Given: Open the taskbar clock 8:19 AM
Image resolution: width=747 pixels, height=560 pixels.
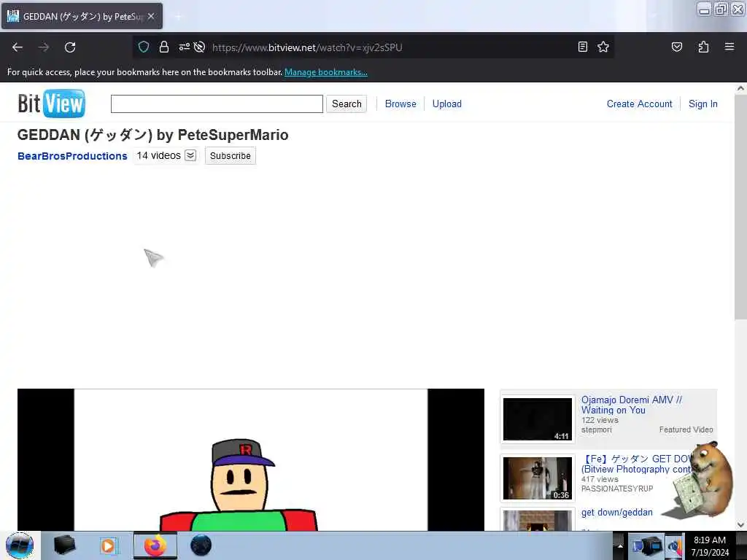Looking at the screenshot, I should (x=710, y=546).
